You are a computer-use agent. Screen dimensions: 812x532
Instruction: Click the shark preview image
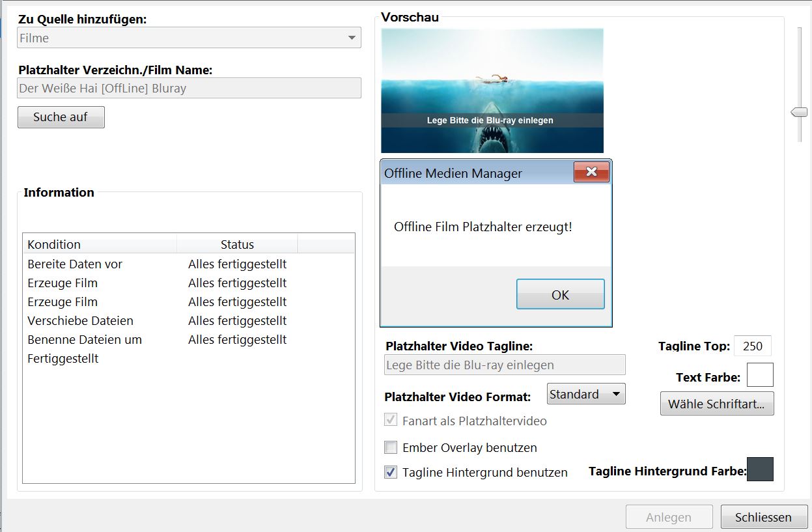[x=492, y=91]
